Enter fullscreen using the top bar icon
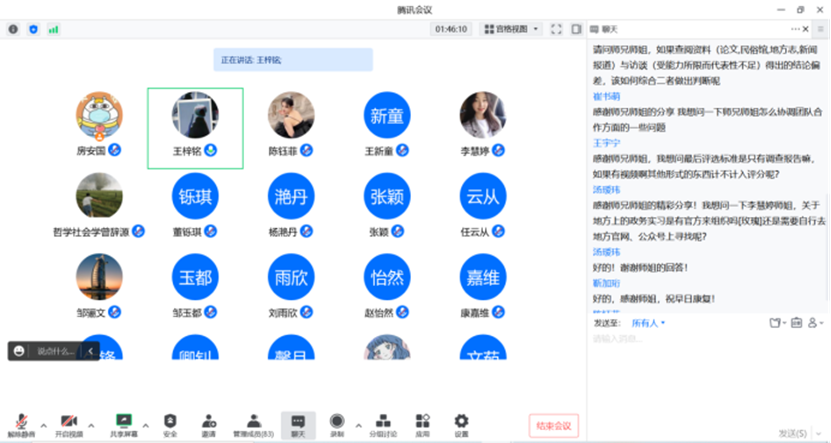The width and height of the screenshot is (831, 443). [x=558, y=29]
